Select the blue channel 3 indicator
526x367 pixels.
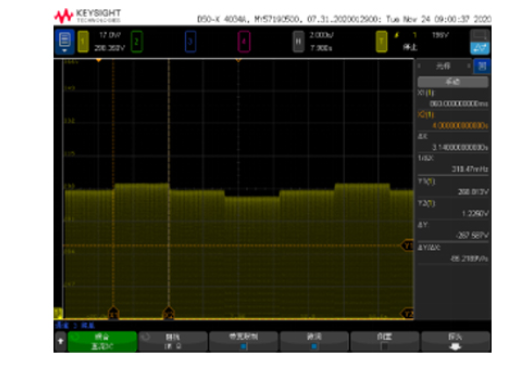click(190, 42)
